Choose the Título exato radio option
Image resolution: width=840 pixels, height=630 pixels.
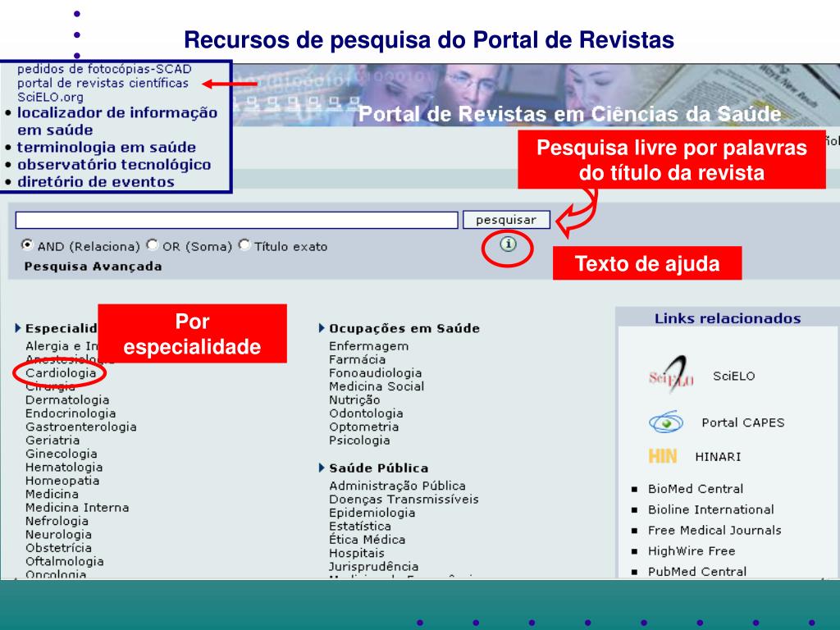coord(244,244)
